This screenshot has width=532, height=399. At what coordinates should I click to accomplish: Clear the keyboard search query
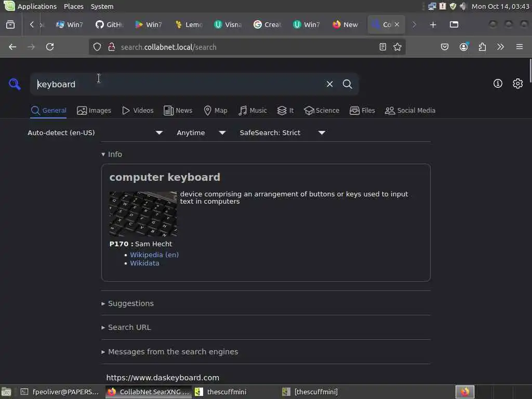pos(329,84)
